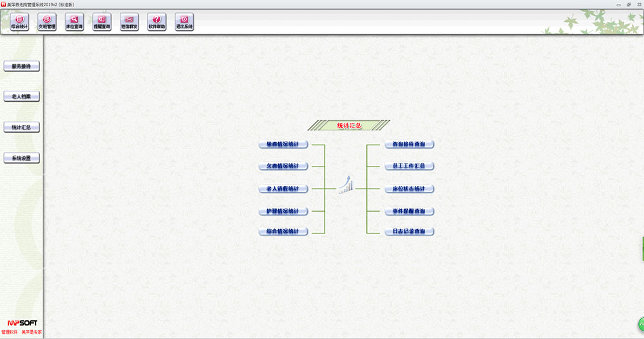View 老人请假统计 statistics
This screenshot has height=339, width=644.
(283, 189)
